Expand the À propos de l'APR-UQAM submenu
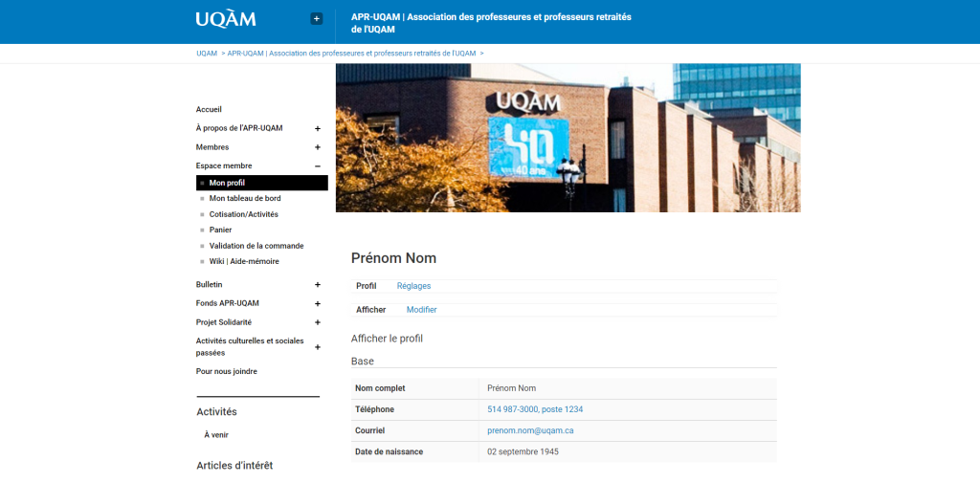 (x=318, y=128)
